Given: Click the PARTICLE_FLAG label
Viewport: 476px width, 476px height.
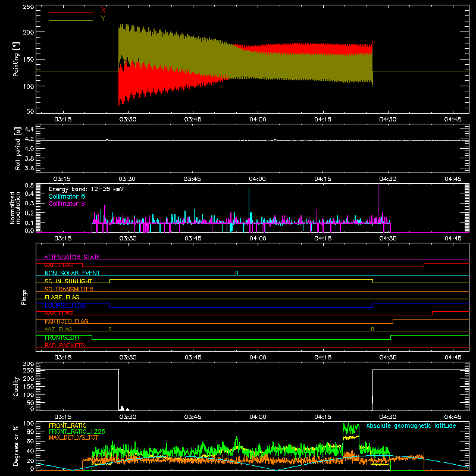Looking at the screenshot, I should pos(67,321).
